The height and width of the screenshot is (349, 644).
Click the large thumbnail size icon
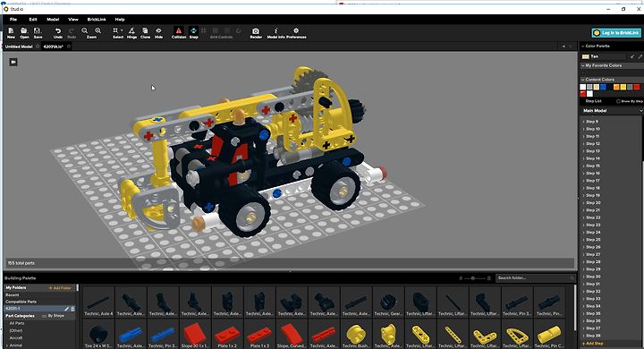(x=489, y=278)
